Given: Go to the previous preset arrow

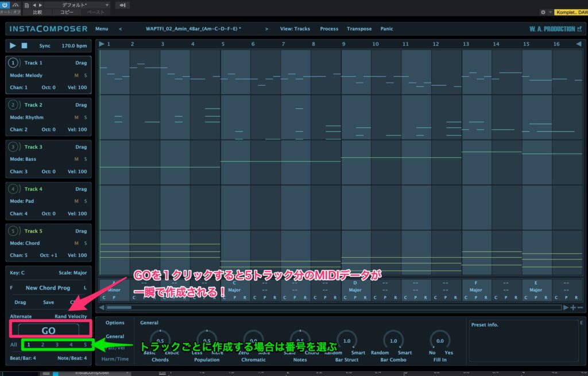Looking at the screenshot, I should tap(120, 29).
